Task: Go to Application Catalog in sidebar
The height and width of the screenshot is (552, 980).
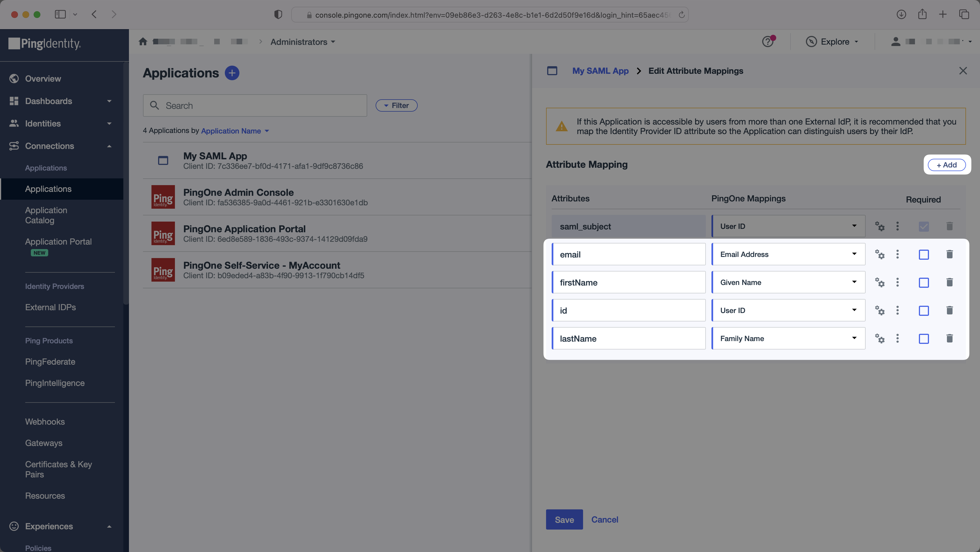Action: coord(46,215)
